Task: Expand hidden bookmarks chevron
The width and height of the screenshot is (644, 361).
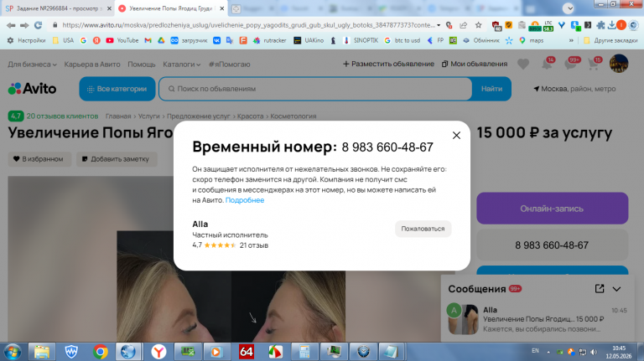Action: pyautogui.click(x=571, y=40)
